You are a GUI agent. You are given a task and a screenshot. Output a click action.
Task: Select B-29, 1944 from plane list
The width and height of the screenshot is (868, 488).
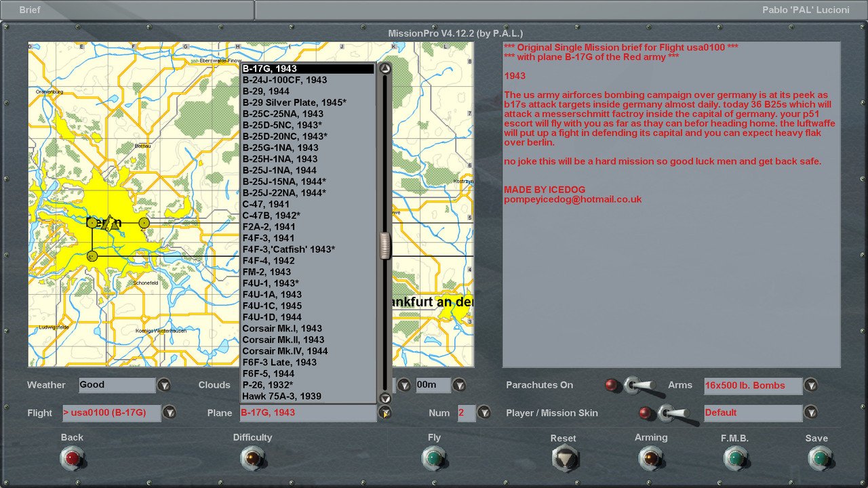pyautogui.click(x=266, y=91)
